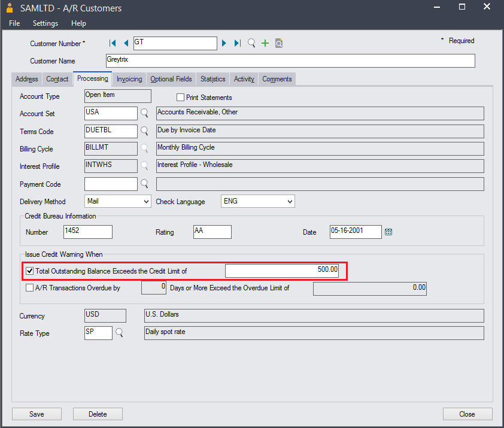The height and width of the screenshot is (428, 504).
Task: Enable the Print Statements checkbox
Action: [180, 97]
